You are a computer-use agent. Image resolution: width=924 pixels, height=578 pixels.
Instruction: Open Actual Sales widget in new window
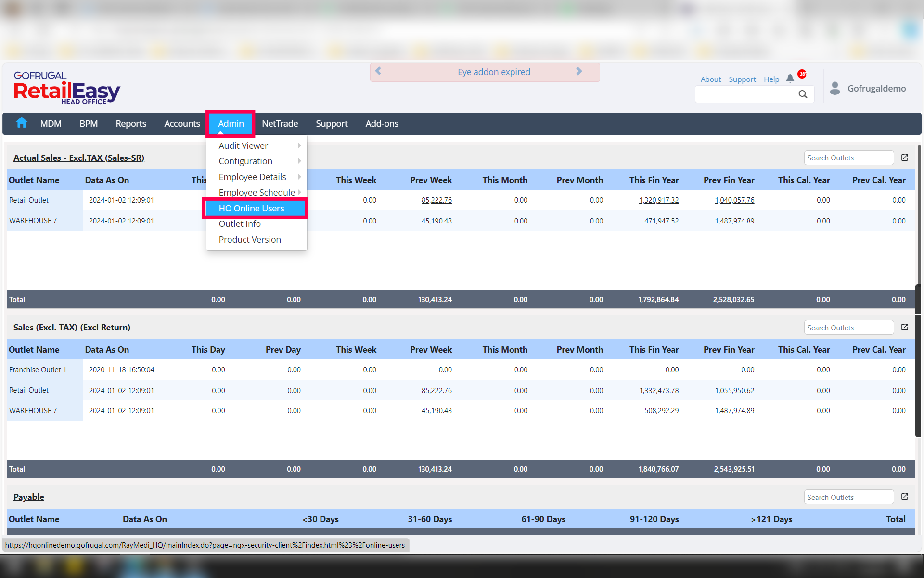(x=904, y=158)
